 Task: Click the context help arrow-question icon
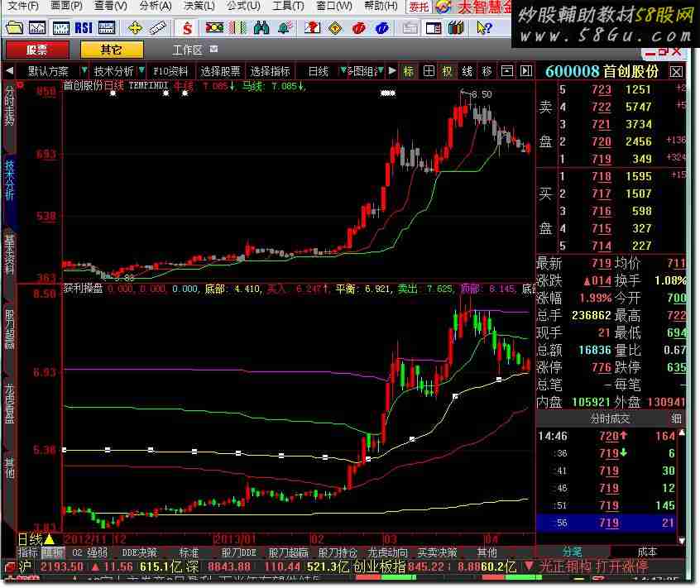pyautogui.click(x=483, y=29)
